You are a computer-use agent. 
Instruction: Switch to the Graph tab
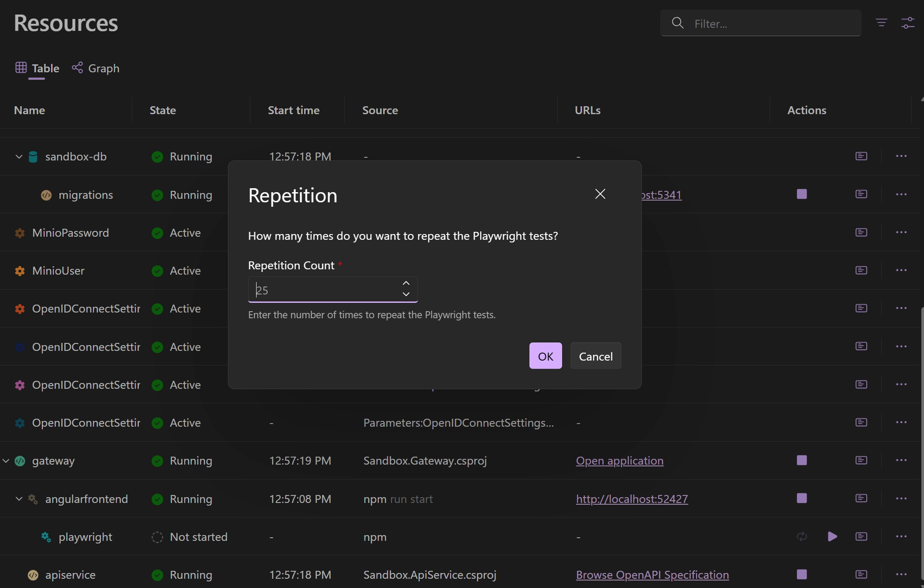[96, 68]
